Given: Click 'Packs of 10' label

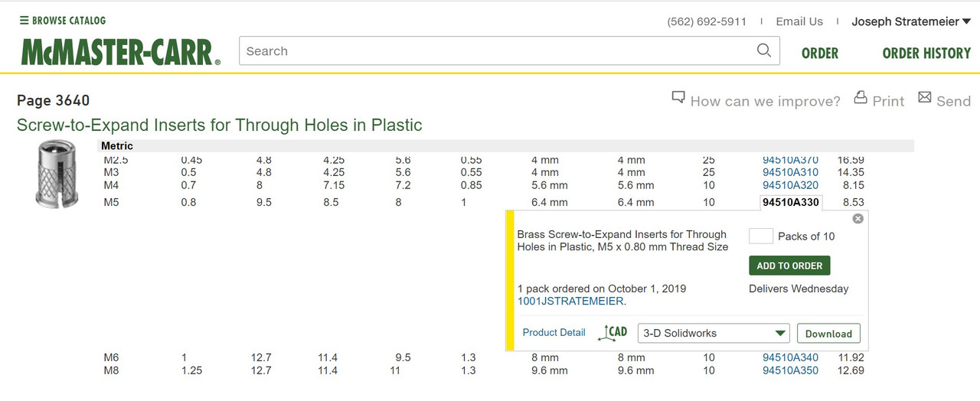Looking at the screenshot, I should (806, 236).
